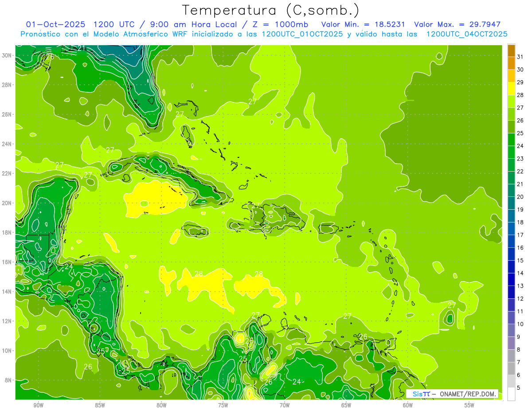
Task: Pick the purple legend swatch between 9 and 10
Action: pos(511,331)
